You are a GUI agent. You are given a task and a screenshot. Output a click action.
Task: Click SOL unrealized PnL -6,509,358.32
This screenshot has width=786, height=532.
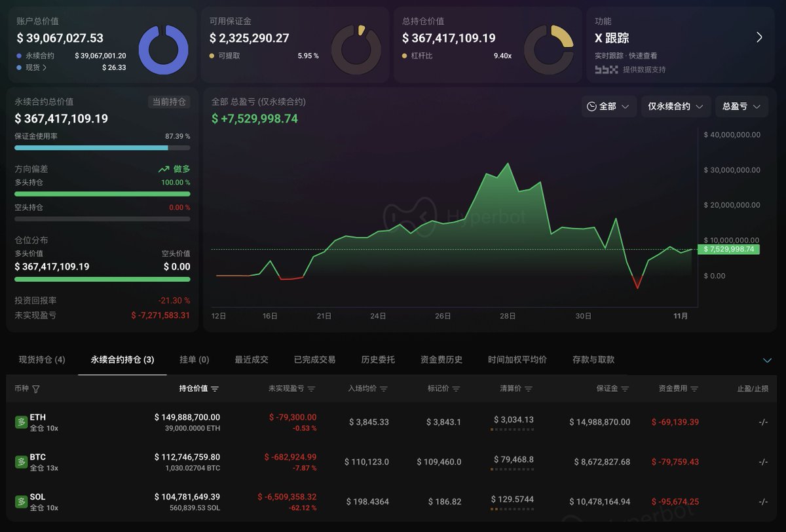[x=287, y=497]
